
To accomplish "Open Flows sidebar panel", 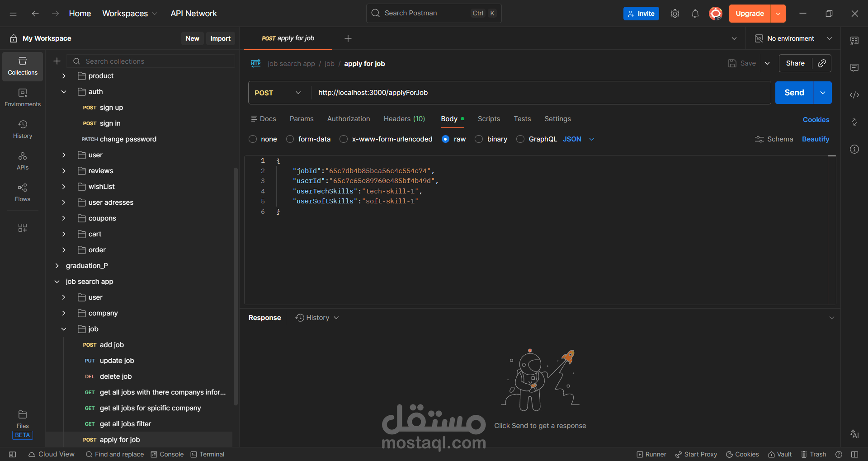I will pyautogui.click(x=23, y=193).
